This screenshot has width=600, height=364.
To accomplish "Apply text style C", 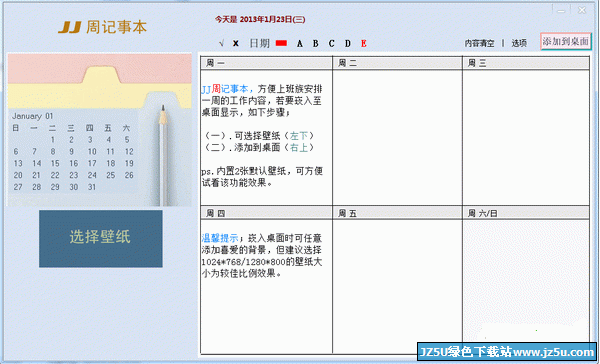I will 331,43.
